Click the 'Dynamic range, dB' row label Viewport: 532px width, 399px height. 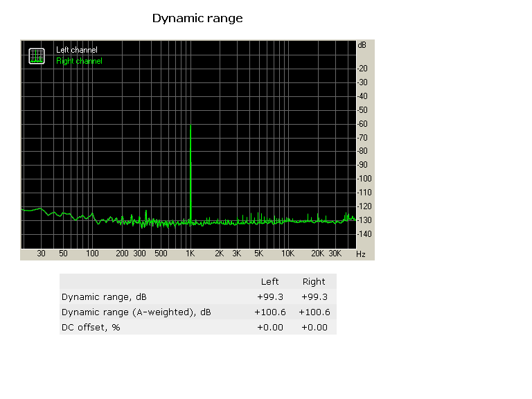104,297
